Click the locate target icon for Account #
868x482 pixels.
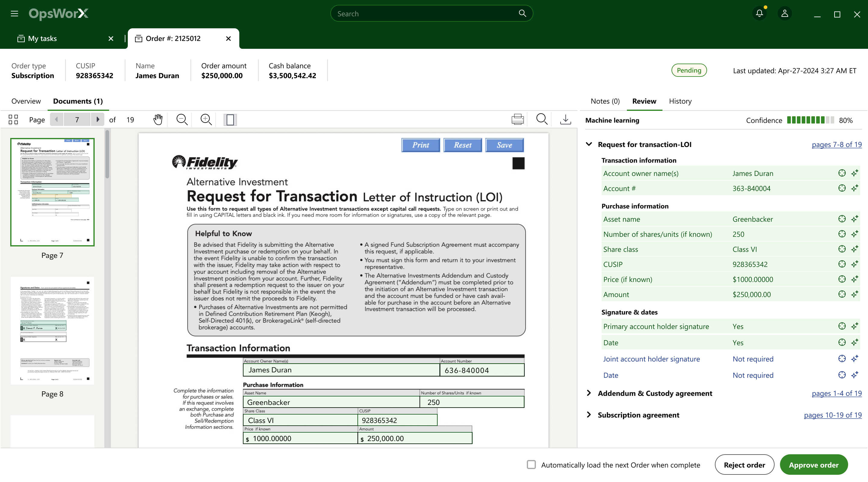pyautogui.click(x=842, y=188)
